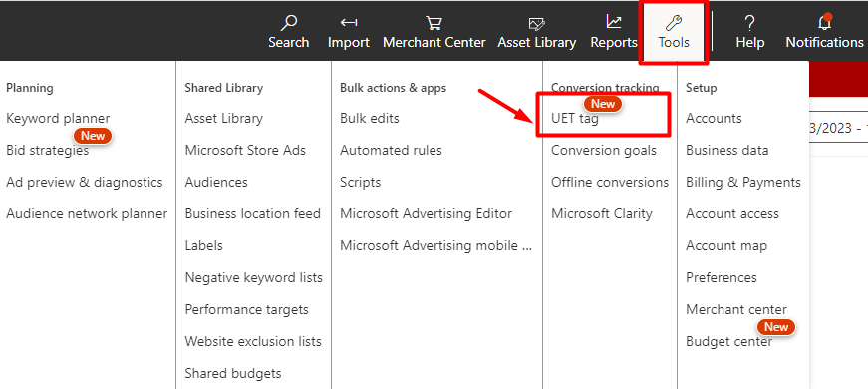Open Microsoft Store Ads
Image resolution: width=868 pixels, height=389 pixels.
pyautogui.click(x=245, y=151)
